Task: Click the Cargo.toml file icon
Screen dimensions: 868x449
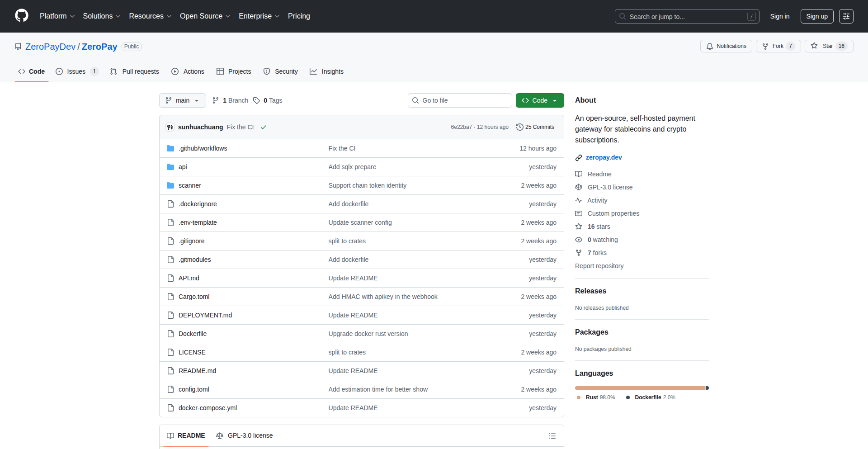Action: 170,297
